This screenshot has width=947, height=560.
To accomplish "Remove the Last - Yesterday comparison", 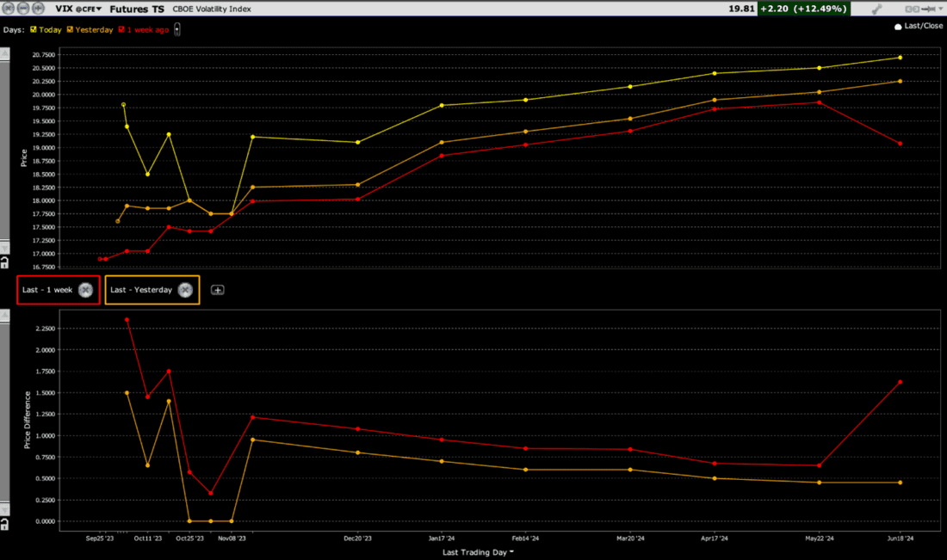I will click(185, 290).
